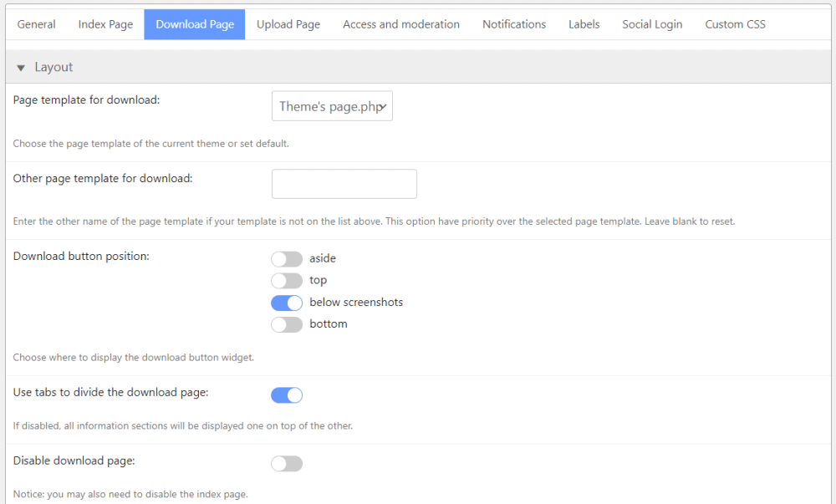The width and height of the screenshot is (836, 504).
Task: Toggle the Disable download page switch
Action: pyautogui.click(x=287, y=464)
